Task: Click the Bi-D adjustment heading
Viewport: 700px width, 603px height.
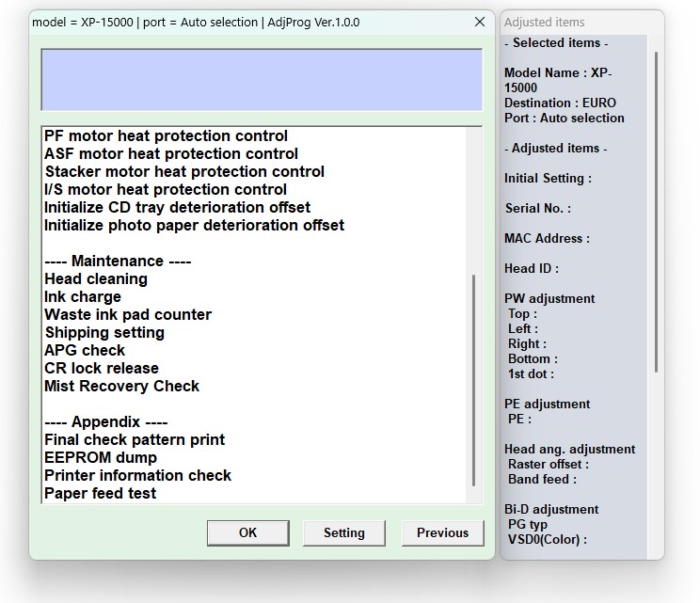Action: coord(551,509)
